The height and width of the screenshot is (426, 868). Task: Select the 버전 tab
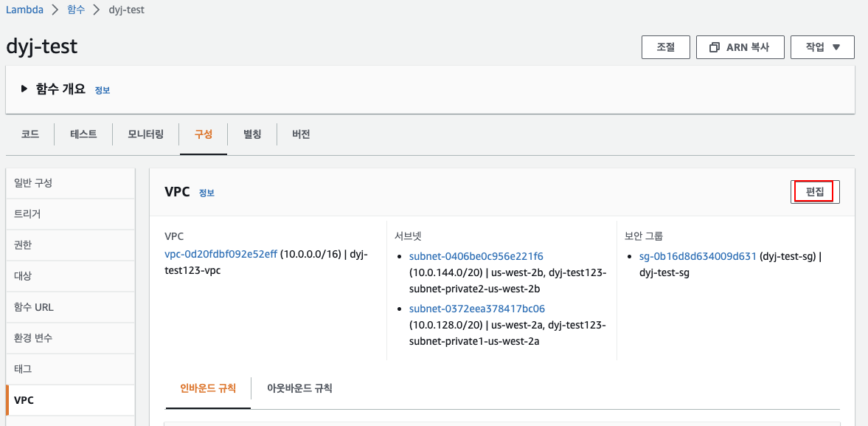pos(301,134)
